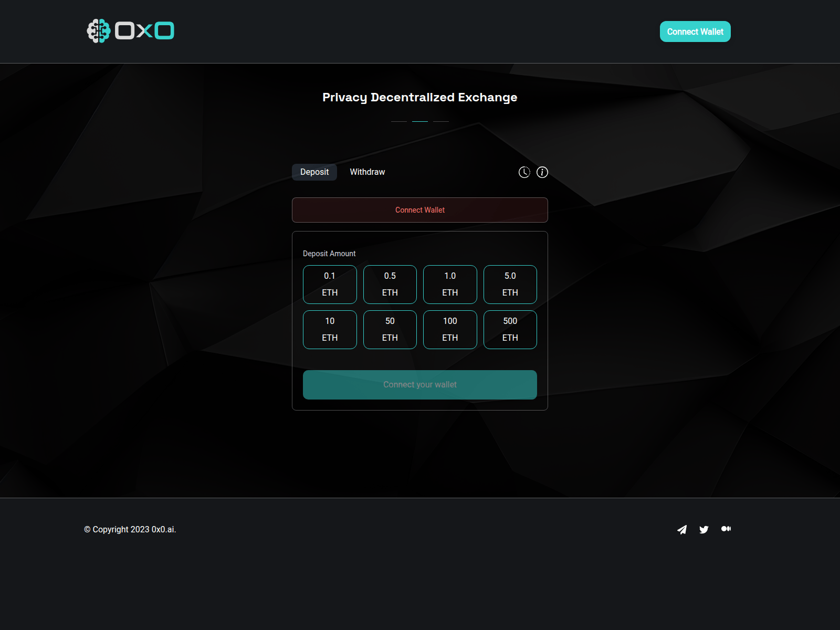
Task: Choose the 50 ETH deposit tile
Action: coord(390,329)
